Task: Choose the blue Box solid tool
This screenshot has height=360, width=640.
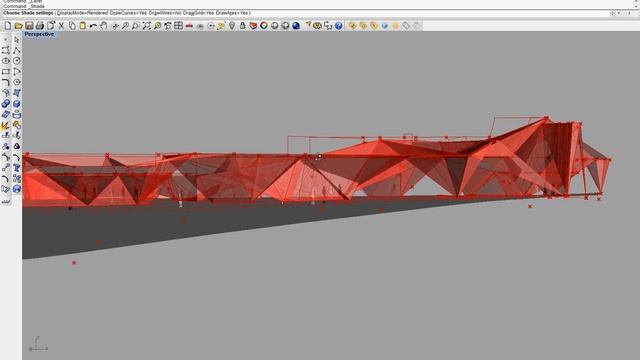Action: [16, 104]
